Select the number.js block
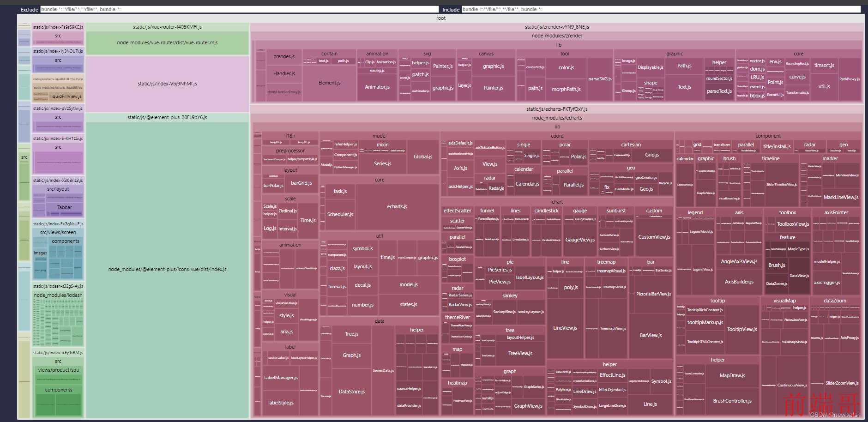Image resolution: width=868 pixels, height=422 pixels. [362, 305]
